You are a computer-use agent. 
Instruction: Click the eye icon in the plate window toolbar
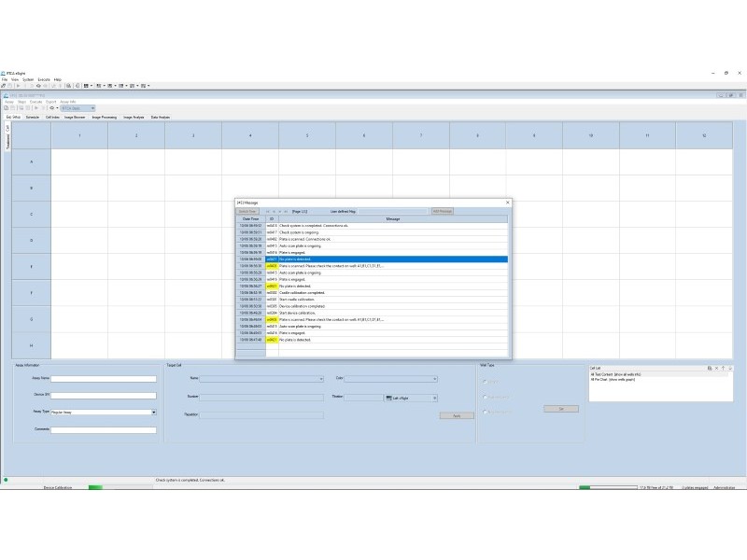coord(52,108)
